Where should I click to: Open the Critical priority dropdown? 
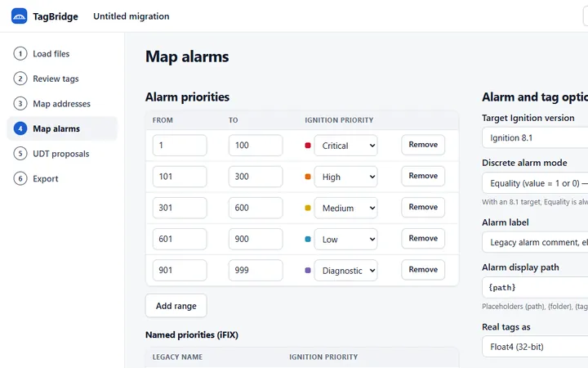(345, 146)
